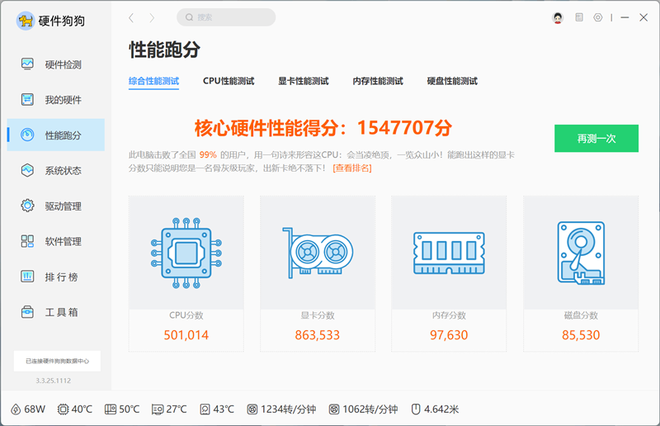Click the green 再测一次 button

tap(596, 139)
